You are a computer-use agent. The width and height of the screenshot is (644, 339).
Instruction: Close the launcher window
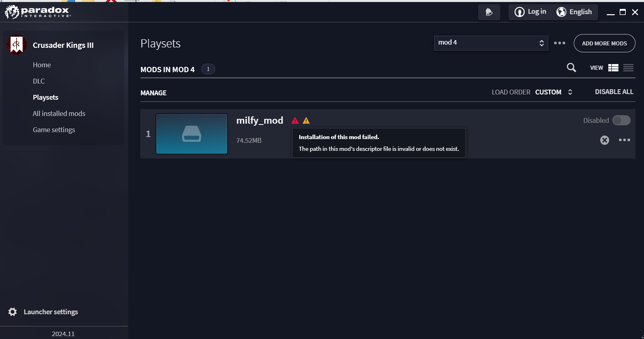(x=635, y=12)
